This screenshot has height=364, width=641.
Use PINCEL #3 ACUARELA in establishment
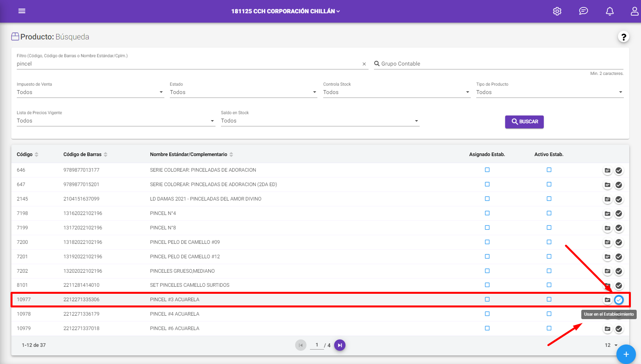point(619,300)
